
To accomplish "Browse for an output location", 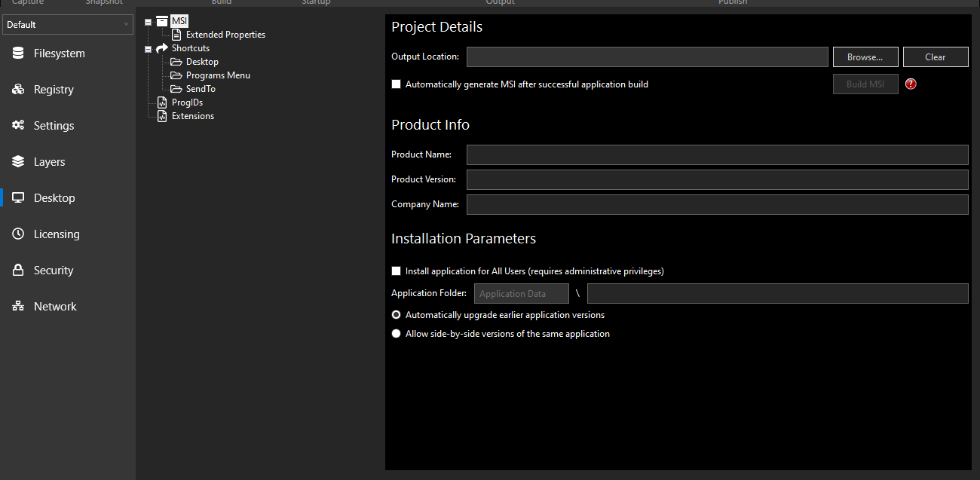I will pos(865,57).
